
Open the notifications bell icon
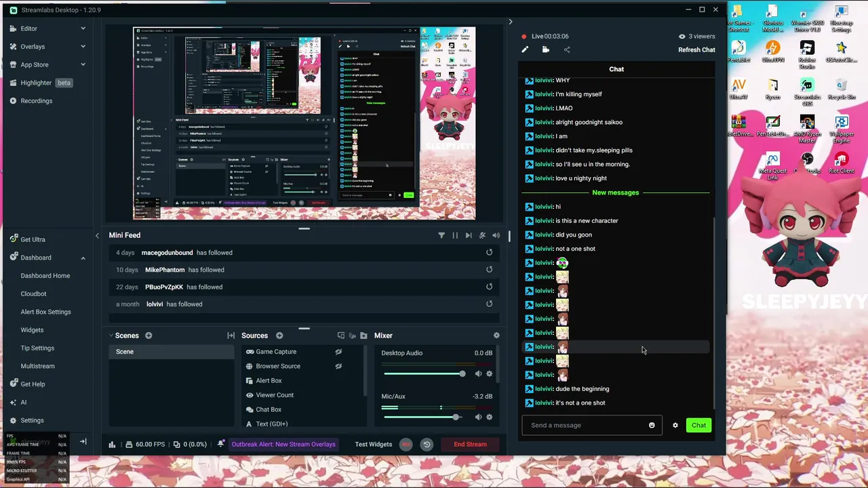coord(221,444)
